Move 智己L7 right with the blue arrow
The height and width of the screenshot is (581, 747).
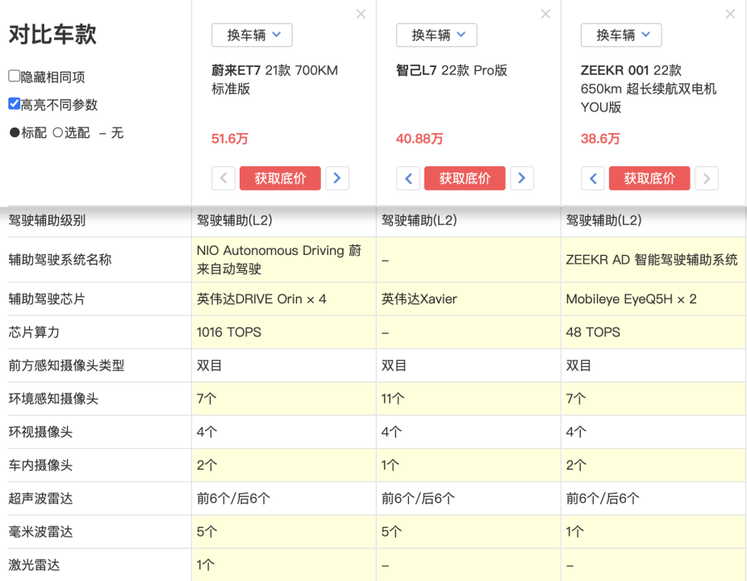[x=522, y=178]
